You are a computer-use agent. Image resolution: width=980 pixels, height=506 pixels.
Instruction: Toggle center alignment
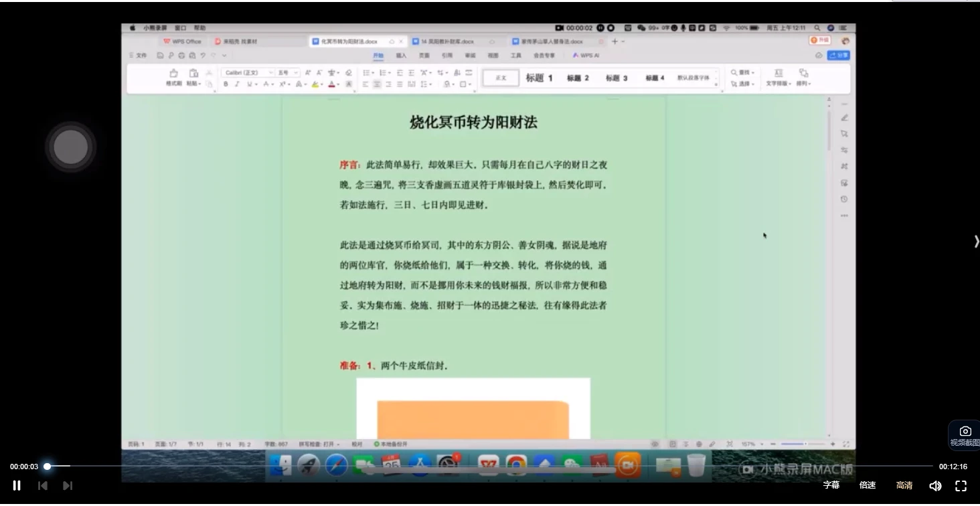click(x=377, y=84)
